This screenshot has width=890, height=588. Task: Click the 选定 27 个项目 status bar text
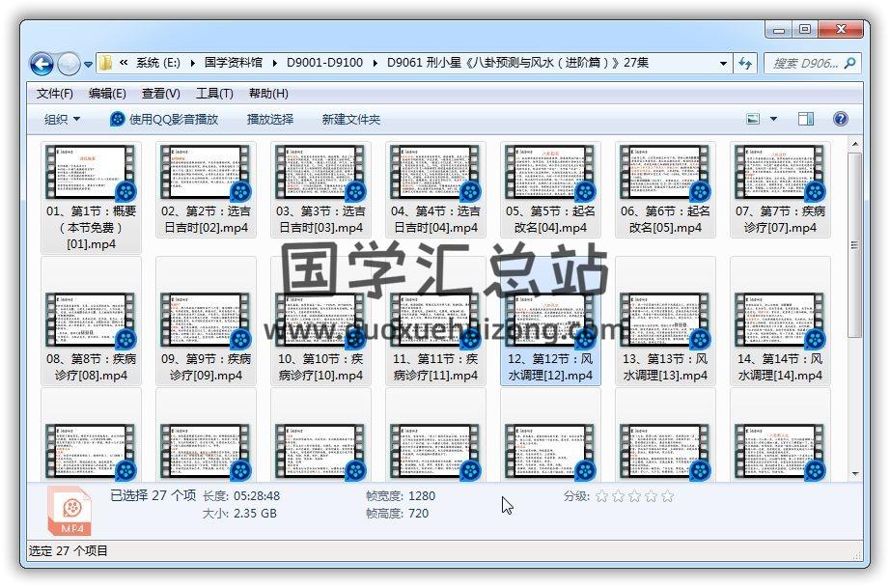69,550
